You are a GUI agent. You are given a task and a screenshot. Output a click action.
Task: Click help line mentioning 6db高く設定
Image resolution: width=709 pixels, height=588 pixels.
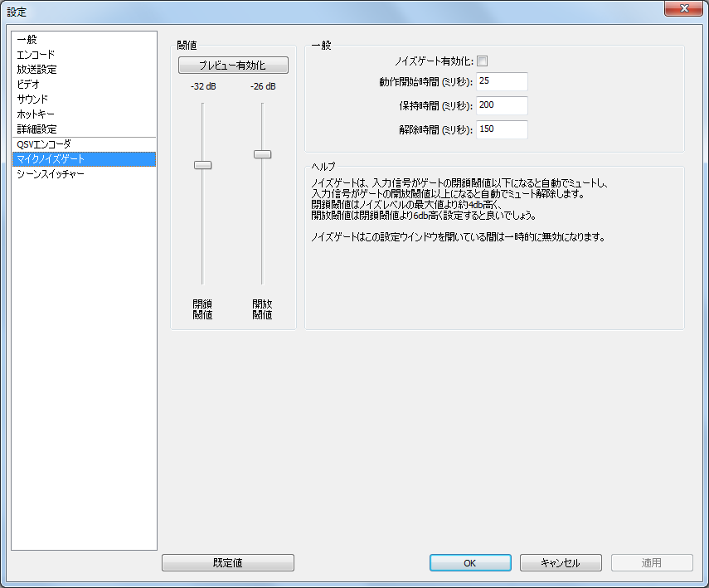[424, 216]
